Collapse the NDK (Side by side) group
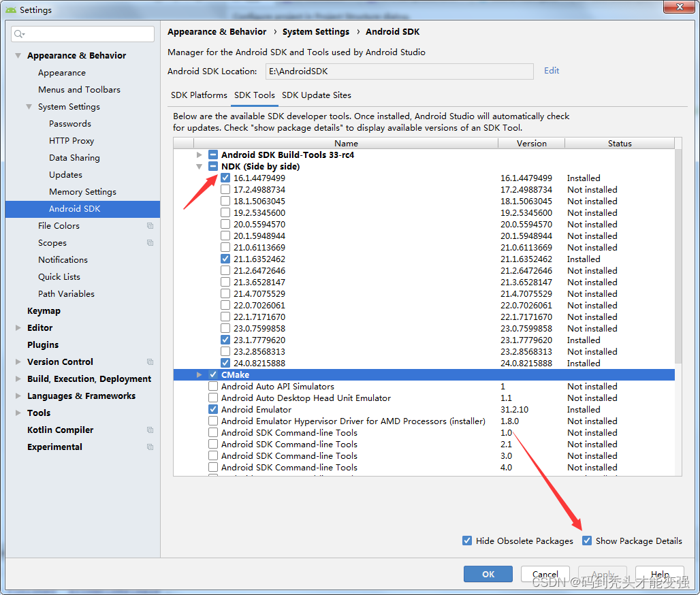 pos(199,167)
